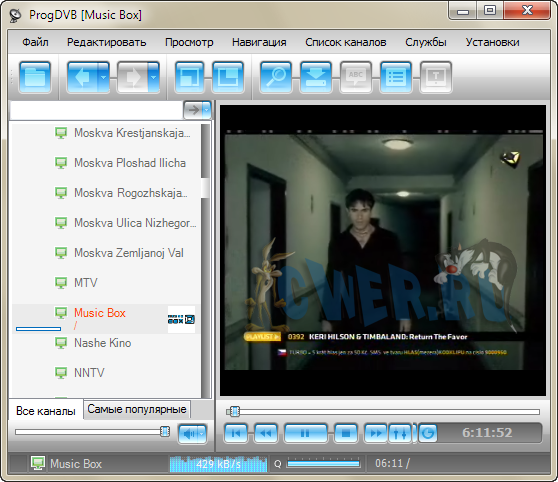Image resolution: width=558 pixels, height=482 pixels.
Task: Open the Службы menu
Action: 426,42
